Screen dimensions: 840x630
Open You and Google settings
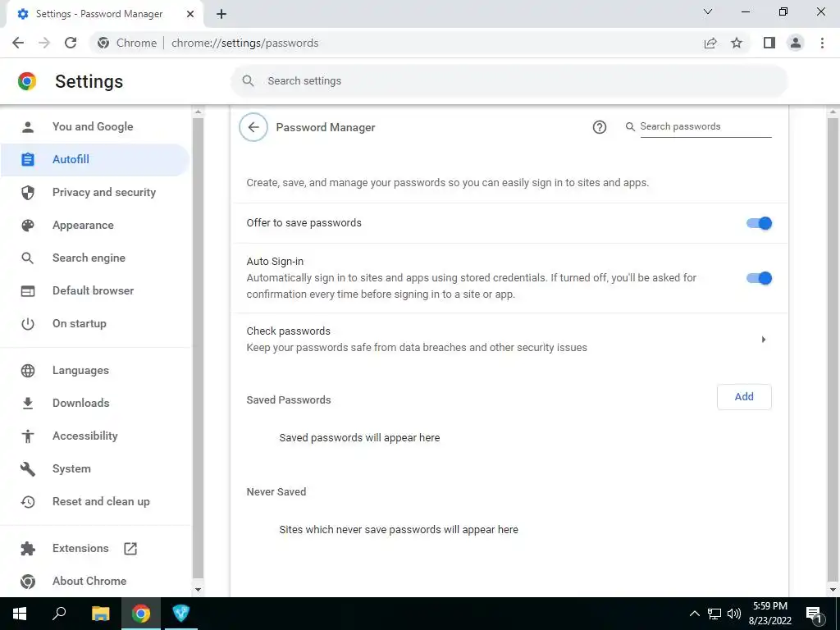95,126
